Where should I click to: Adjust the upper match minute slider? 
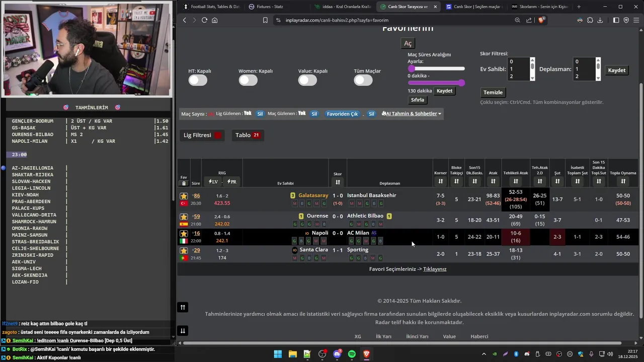pos(436,68)
